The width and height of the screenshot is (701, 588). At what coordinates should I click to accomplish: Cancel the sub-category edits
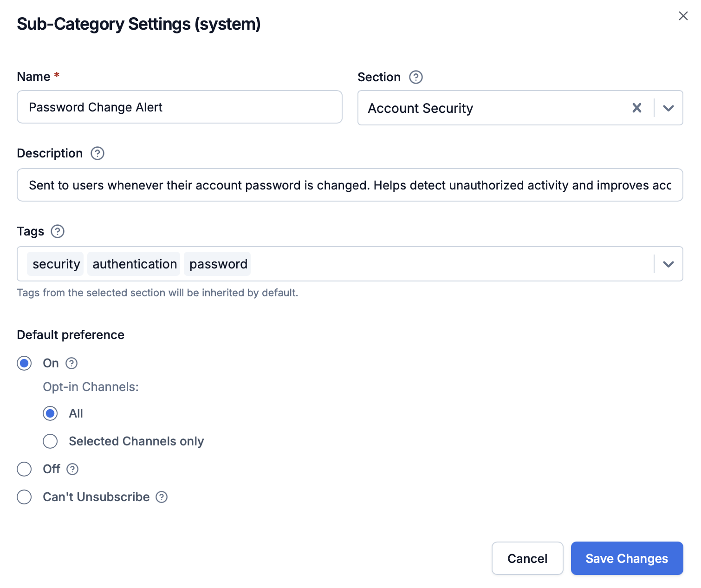point(527,558)
